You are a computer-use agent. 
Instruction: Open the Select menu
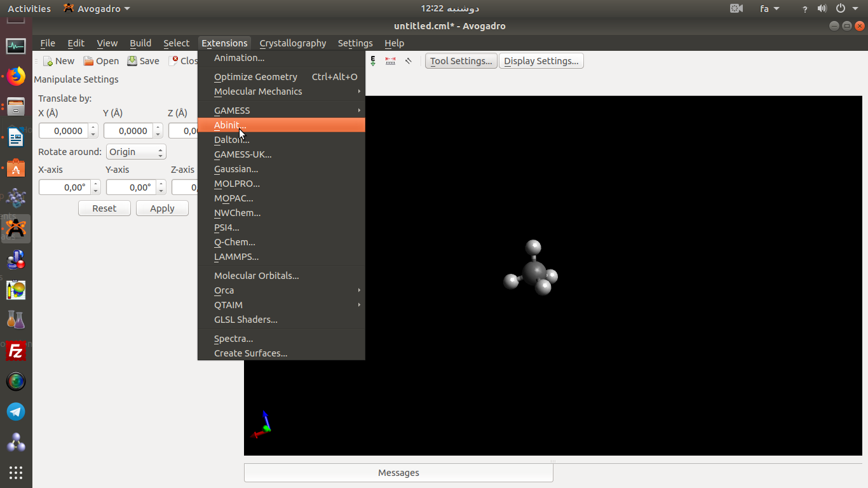click(x=176, y=43)
